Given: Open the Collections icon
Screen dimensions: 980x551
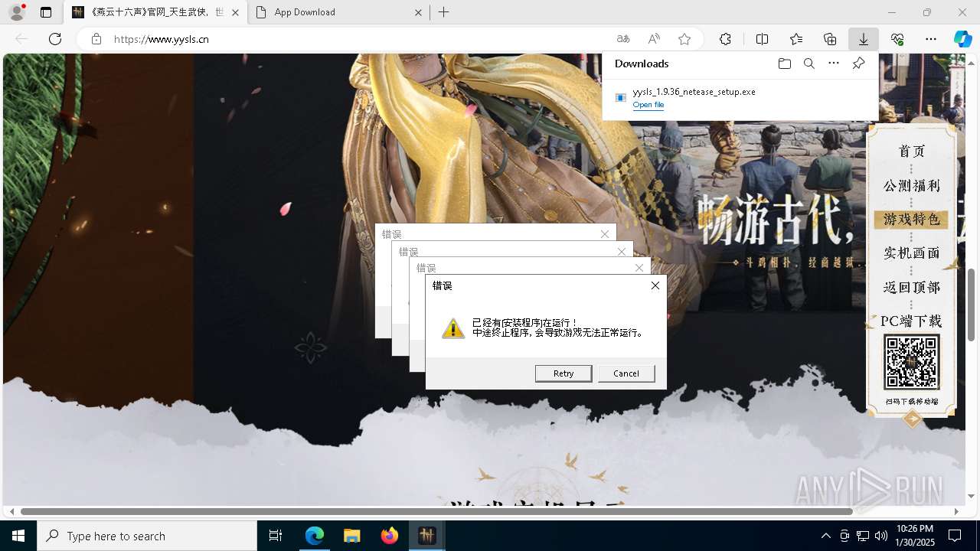Looking at the screenshot, I should point(830,39).
